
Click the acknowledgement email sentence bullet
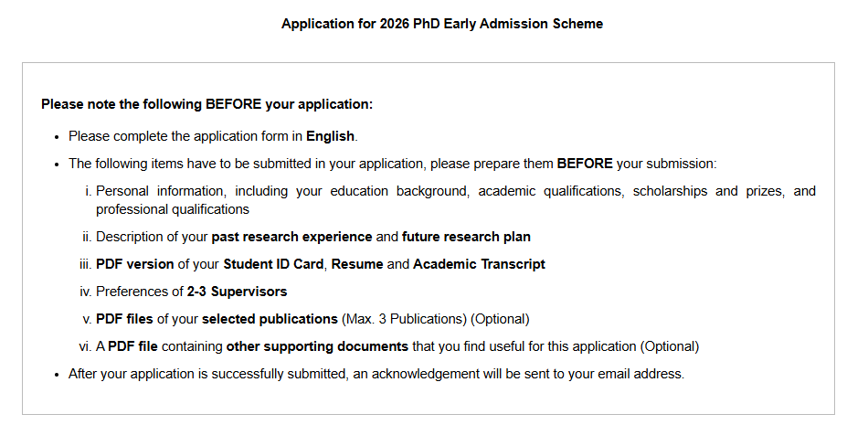[376, 374]
